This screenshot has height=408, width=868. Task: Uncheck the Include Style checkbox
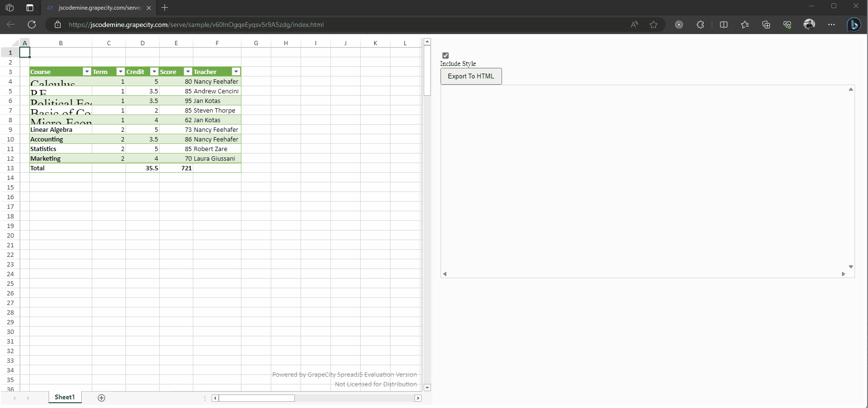pos(445,55)
